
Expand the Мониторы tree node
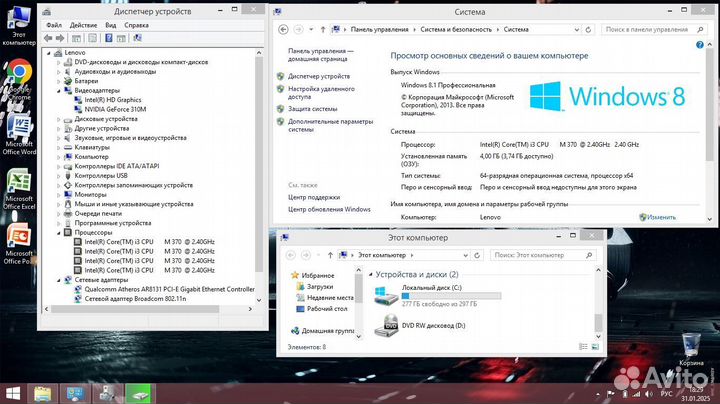[x=59, y=195]
